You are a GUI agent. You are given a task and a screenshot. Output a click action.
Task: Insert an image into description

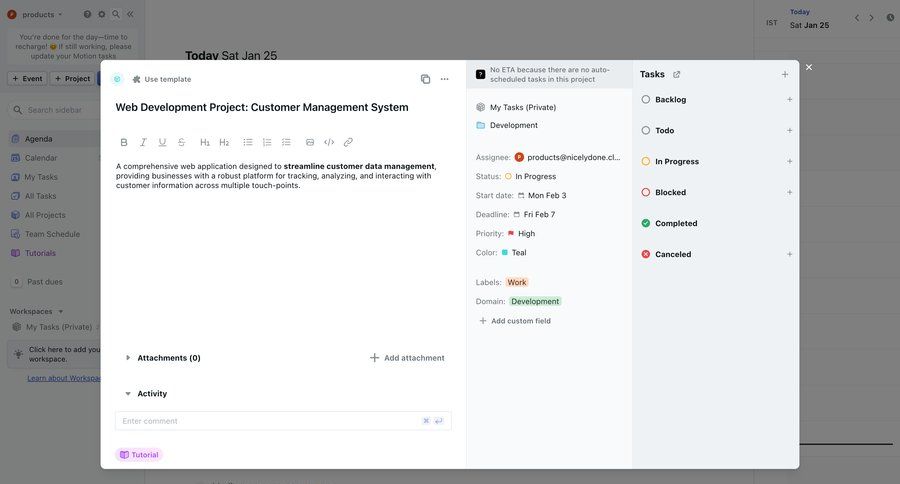[x=310, y=142]
